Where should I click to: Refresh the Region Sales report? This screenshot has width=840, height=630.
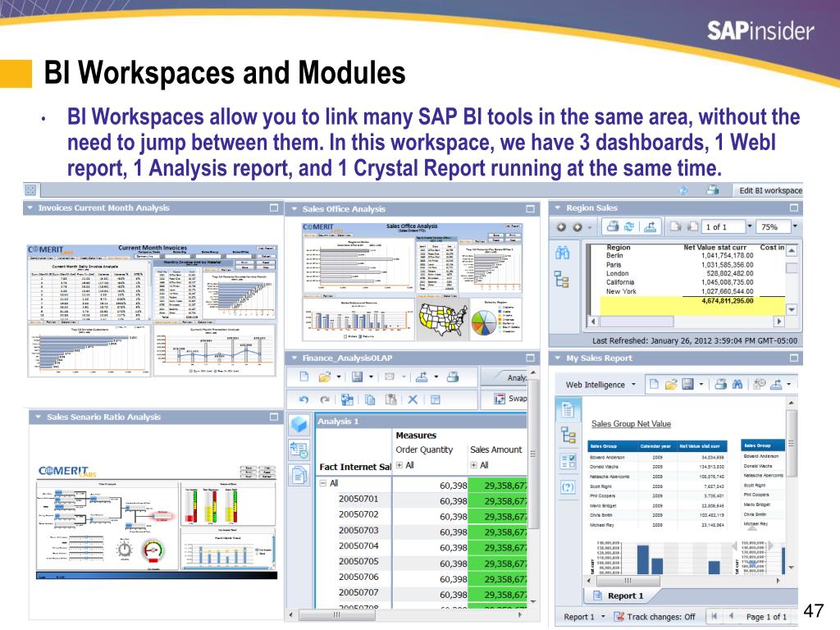(x=629, y=226)
